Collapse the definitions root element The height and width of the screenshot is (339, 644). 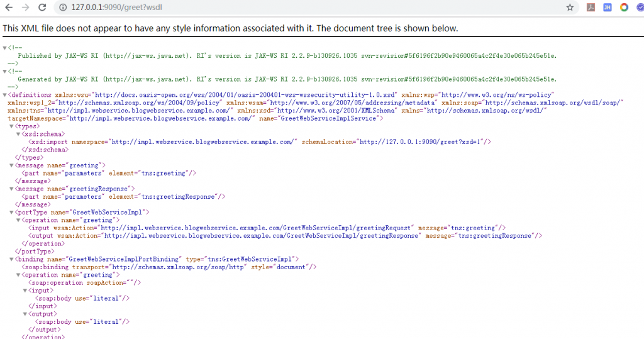(6, 94)
